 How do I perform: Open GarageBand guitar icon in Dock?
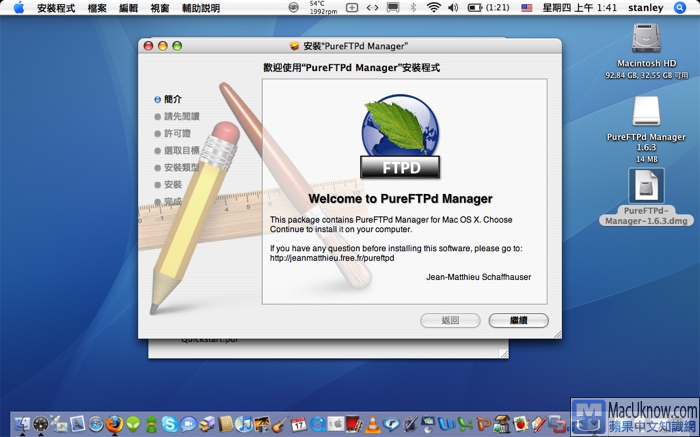(280, 424)
